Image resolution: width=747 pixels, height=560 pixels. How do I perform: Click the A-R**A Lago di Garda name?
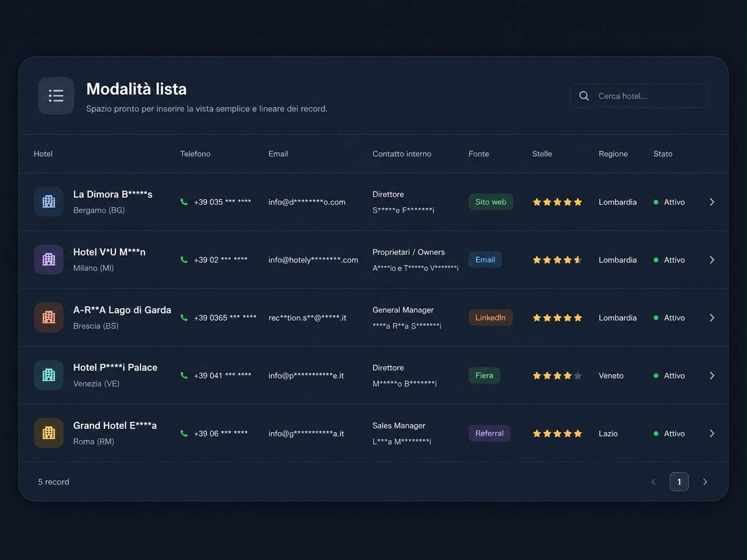point(122,310)
